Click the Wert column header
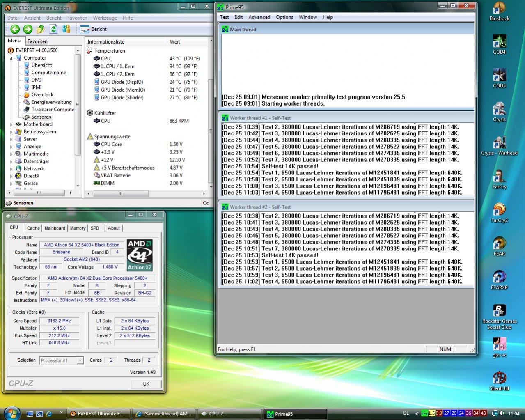The width and height of the screenshot is (525, 420). pos(188,42)
